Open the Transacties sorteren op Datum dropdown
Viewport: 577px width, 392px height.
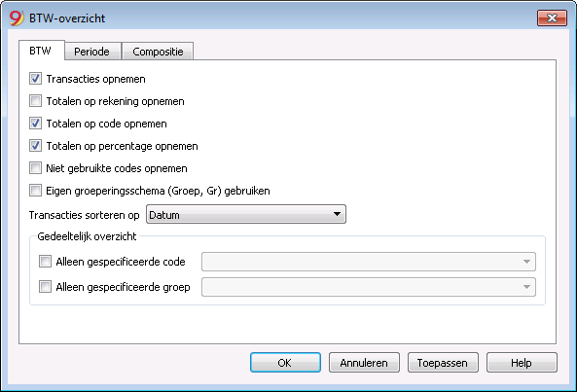click(x=246, y=214)
